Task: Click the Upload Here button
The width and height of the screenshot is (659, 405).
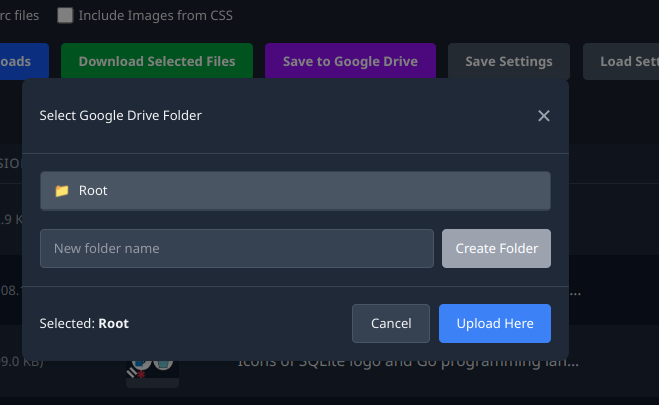Action: pos(495,323)
